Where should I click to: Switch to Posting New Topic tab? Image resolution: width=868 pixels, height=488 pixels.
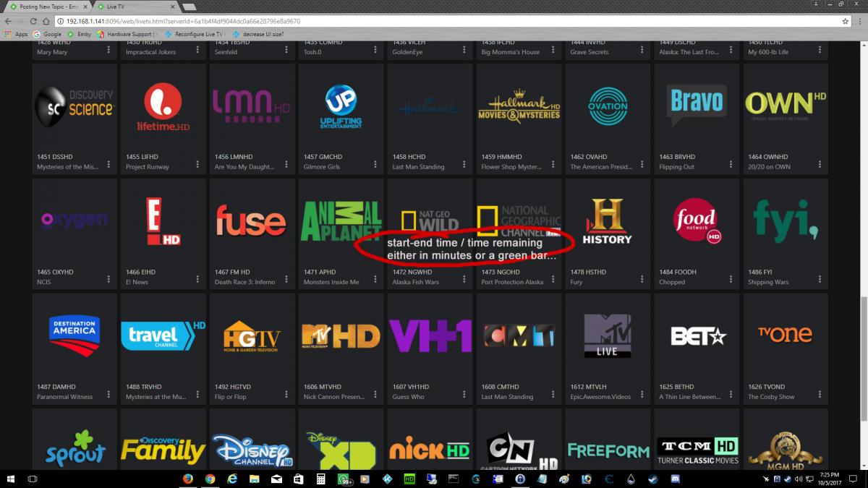(x=46, y=7)
